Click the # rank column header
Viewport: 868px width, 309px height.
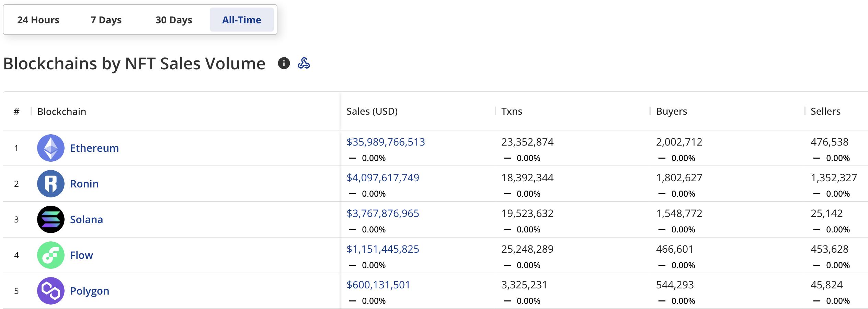point(16,112)
